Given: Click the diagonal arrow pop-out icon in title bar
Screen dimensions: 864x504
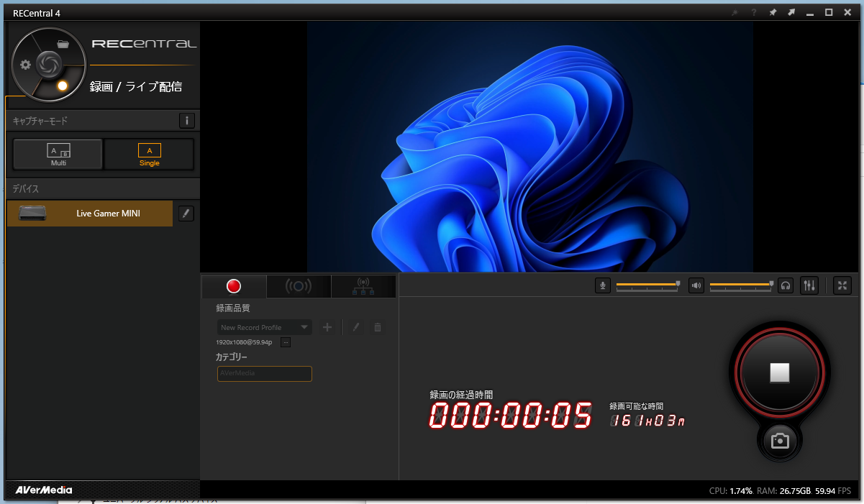Looking at the screenshot, I should click(791, 12).
